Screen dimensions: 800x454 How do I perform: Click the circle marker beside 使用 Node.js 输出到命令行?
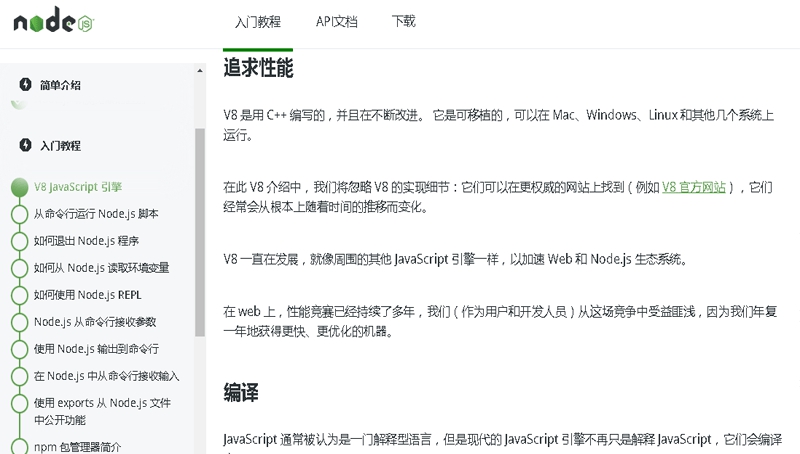pos(19,349)
